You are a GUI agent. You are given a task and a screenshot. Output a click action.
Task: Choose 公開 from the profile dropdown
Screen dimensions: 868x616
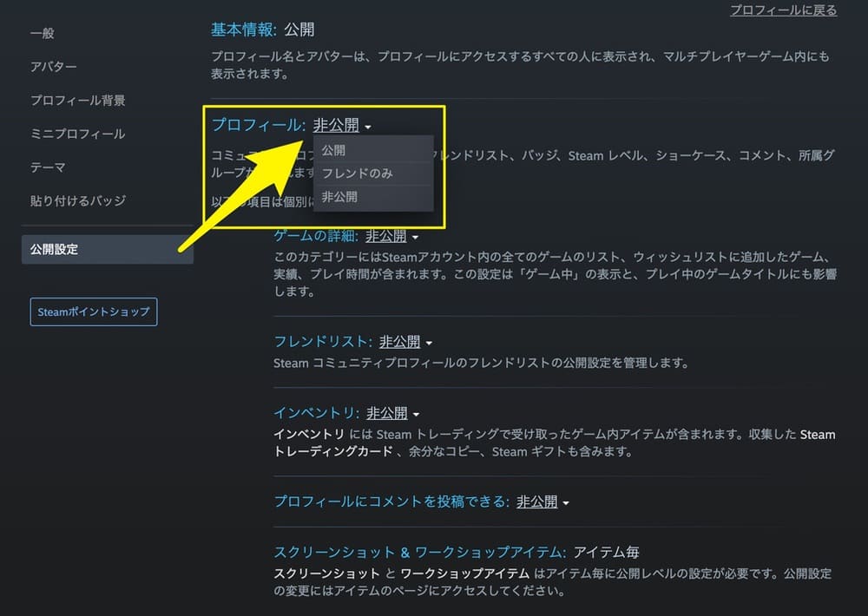pyautogui.click(x=373, y=150)
